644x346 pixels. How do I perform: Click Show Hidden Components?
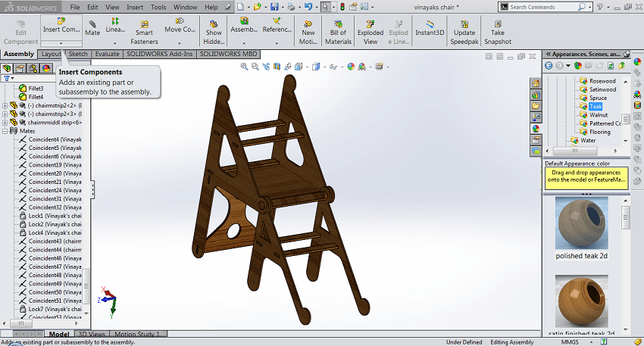click(214, 33)
